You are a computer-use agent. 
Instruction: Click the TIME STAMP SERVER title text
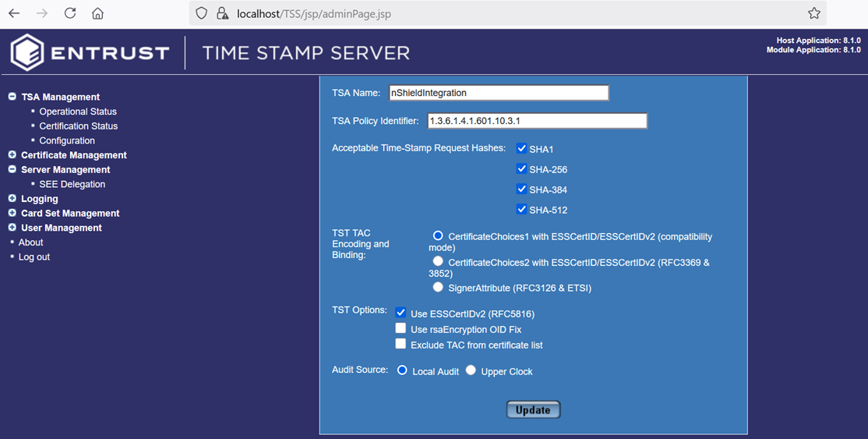(x=306, y=53)
